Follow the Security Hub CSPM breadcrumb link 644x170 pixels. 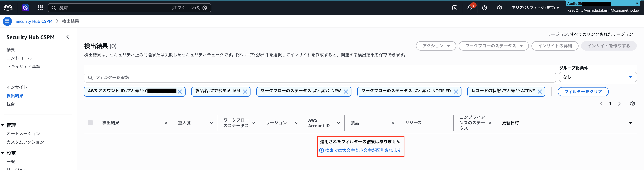pyautogui.click(x=34, y=22)
